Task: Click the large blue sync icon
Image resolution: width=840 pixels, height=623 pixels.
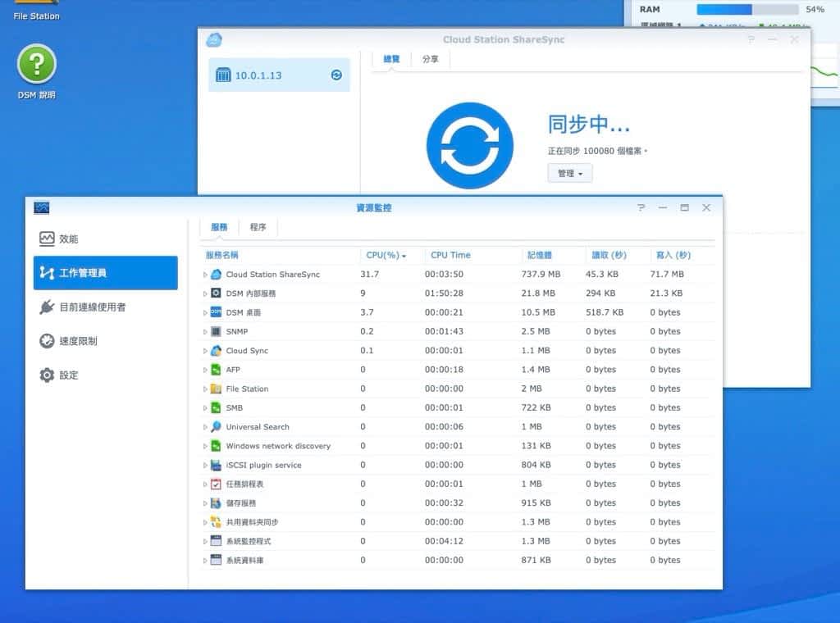Action: pyautogui.click(x=469, y=146)
